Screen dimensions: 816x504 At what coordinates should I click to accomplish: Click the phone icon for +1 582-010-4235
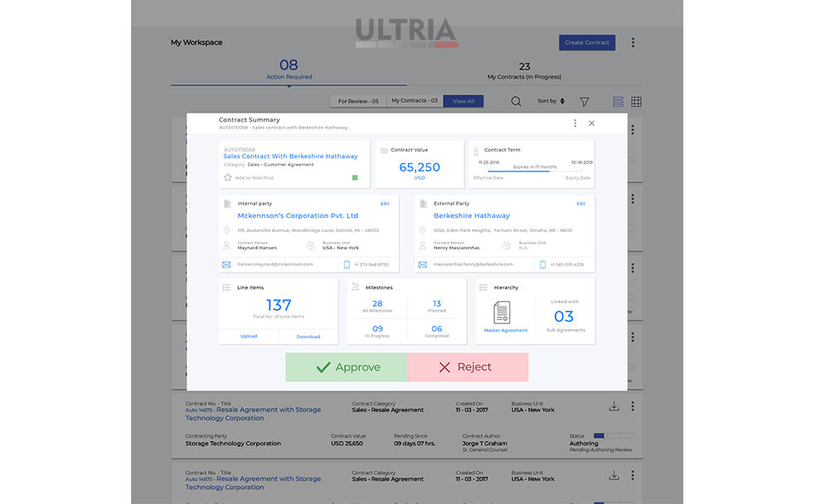click(x=543, y=264)
